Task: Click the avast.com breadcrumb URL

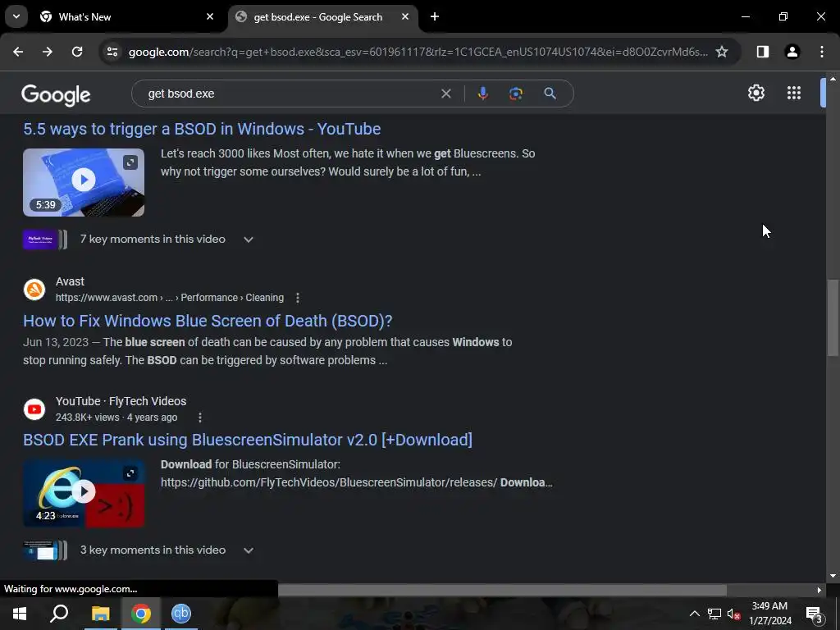Action: pos(170,298)
